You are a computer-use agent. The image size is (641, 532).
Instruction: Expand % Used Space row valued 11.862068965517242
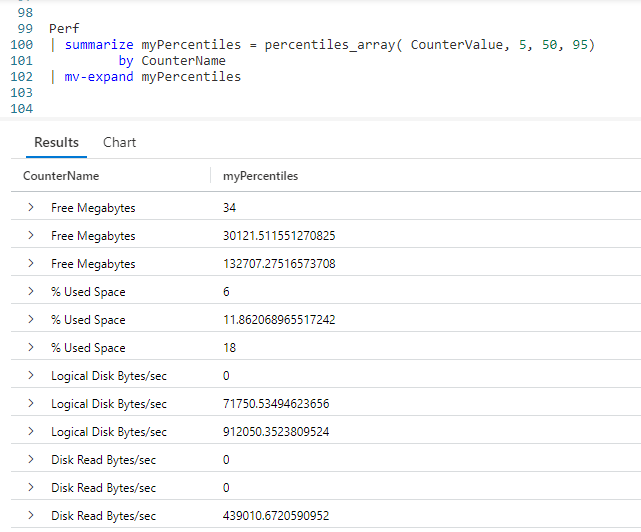[x=32, y=320]
